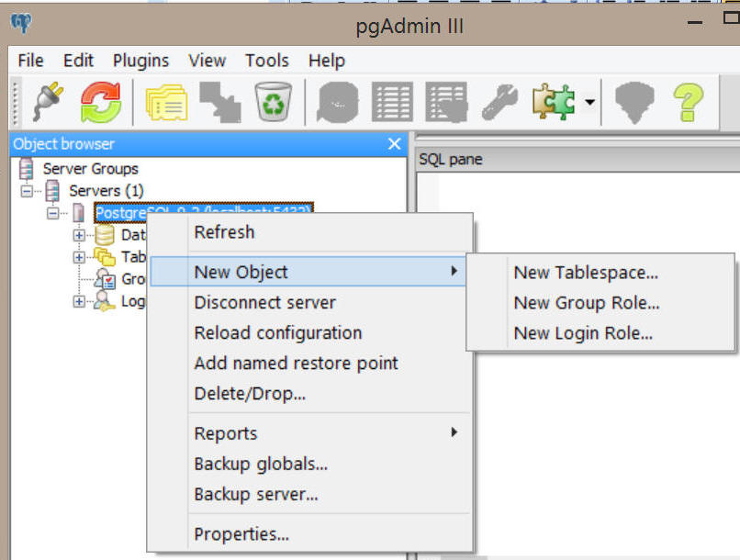Click the plug connect-to-server icon

(49, 101)
